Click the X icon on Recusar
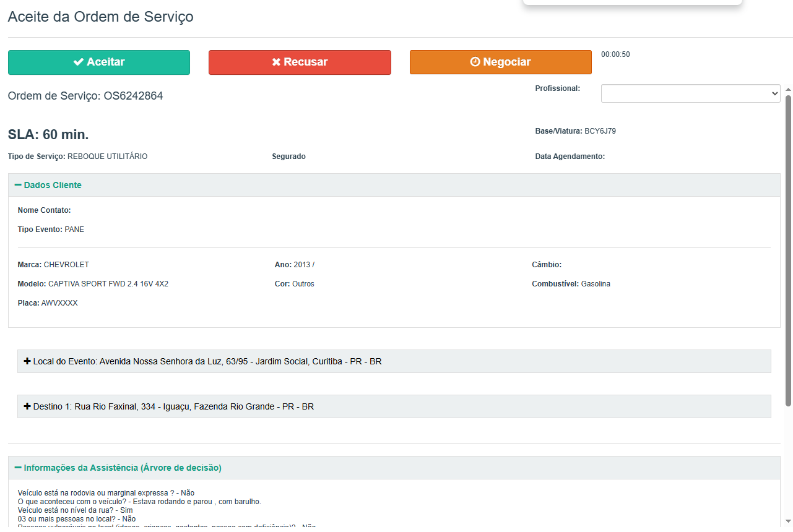Screen dimensions: 793x532 (276, 62)
